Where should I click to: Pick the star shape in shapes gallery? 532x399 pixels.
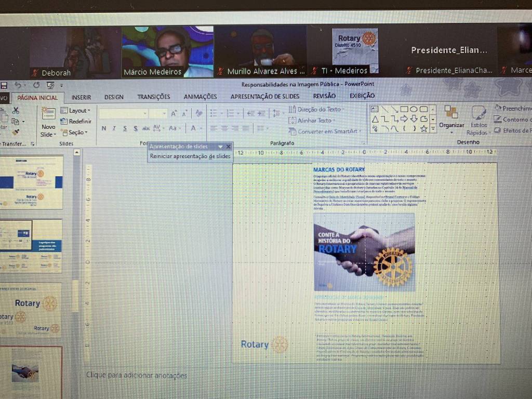point(423,128)
